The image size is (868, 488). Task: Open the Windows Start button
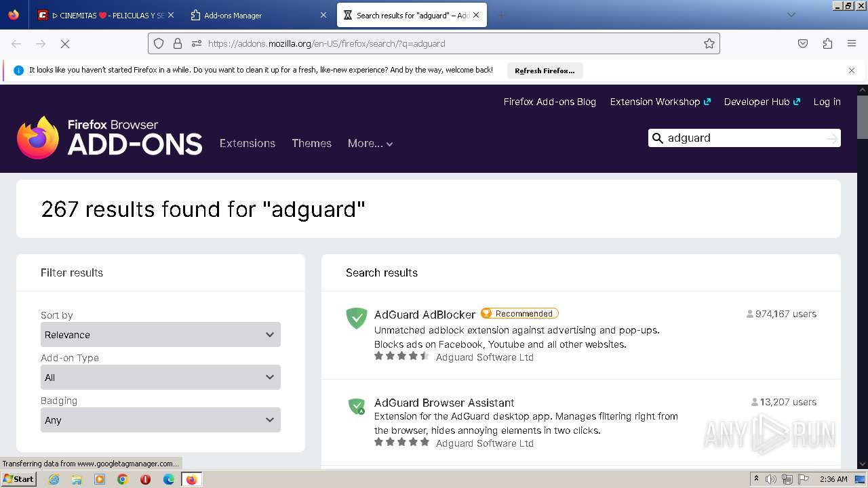pyautogui.click(x=18, y=479)
